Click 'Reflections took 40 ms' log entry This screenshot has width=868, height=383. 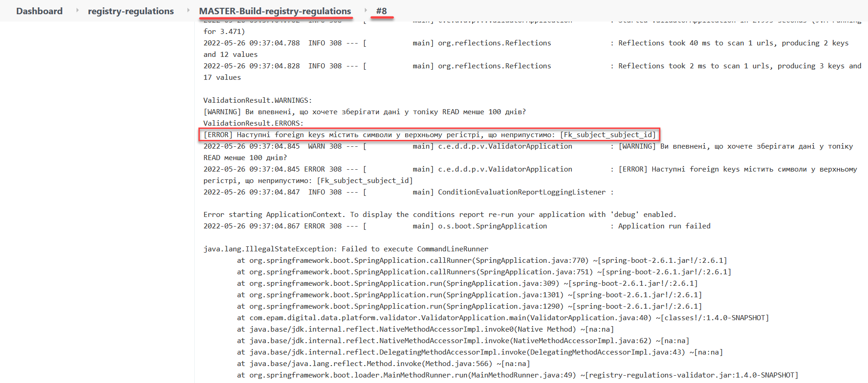(526, 49)
